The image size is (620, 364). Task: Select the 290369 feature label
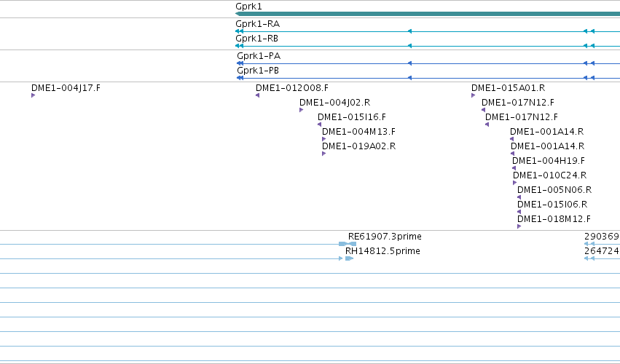(x=602, y=237)
